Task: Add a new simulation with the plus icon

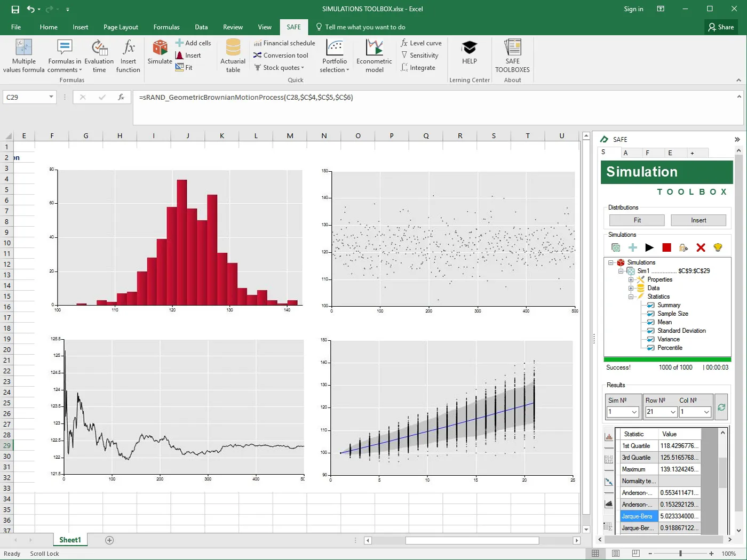Action: point(632,247)
